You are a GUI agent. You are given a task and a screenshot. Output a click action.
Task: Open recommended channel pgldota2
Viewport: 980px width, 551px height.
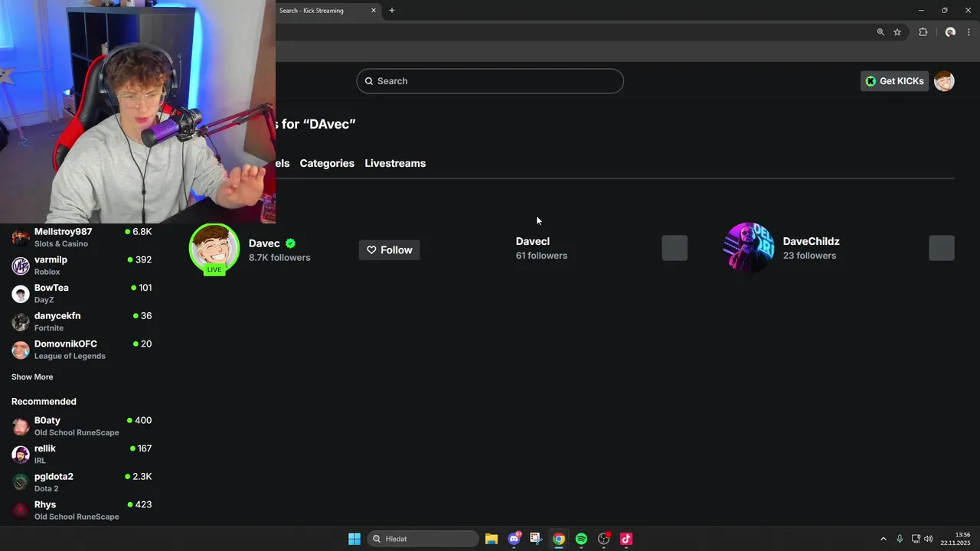(82, 482)
